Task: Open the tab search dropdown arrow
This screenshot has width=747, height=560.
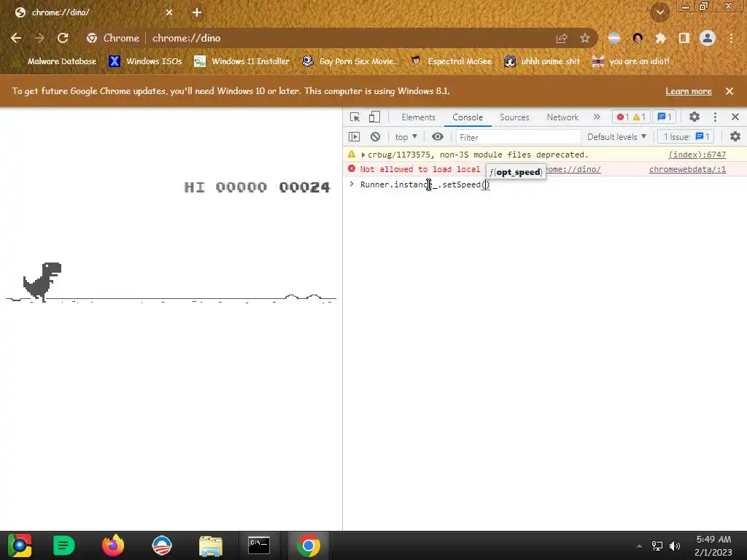Action: [x=660, y=12]
